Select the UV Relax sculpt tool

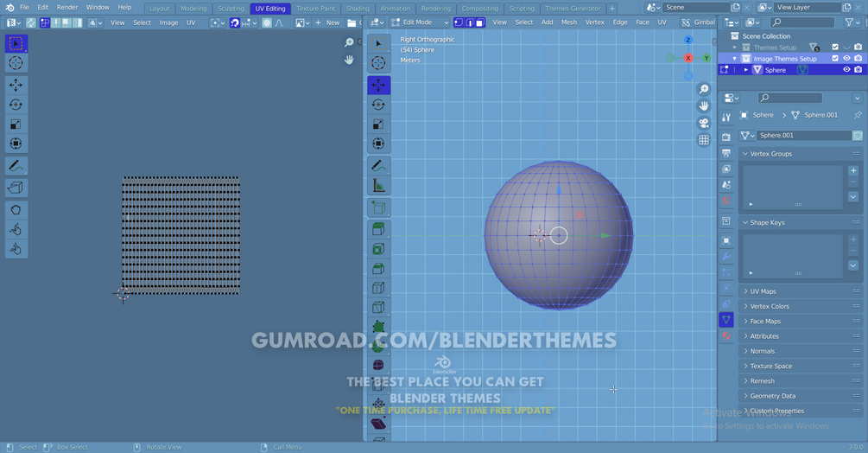(16, 229)
